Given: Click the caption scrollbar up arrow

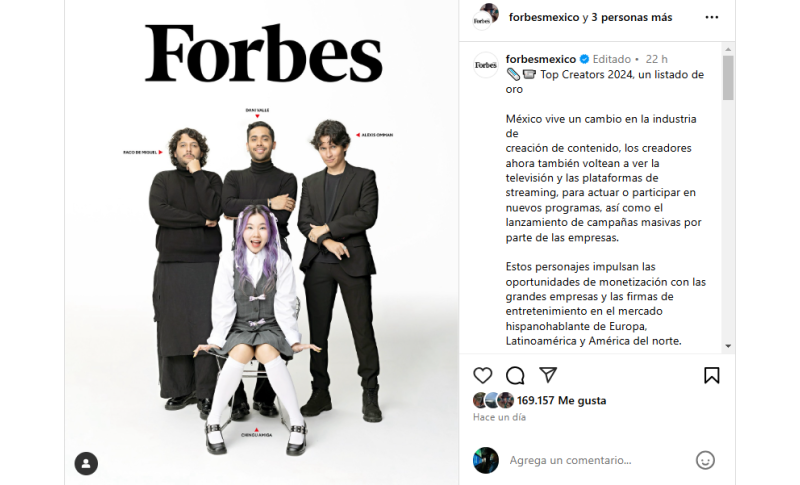Looking at the screenshot, I should [728, 49].
